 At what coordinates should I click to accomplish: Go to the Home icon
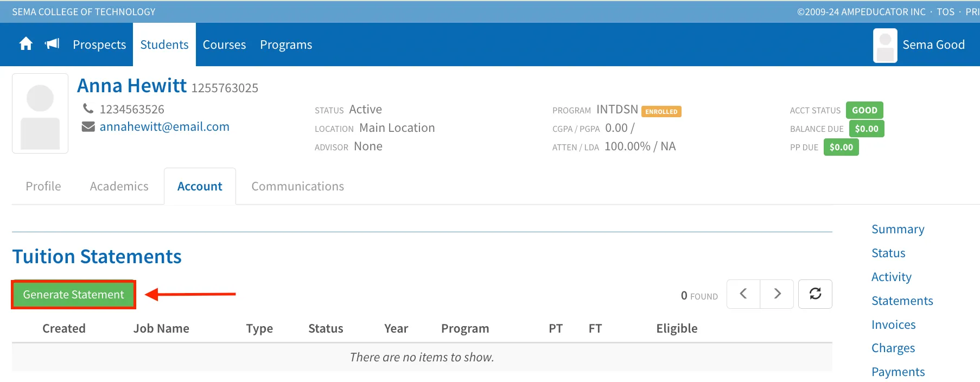26,44
